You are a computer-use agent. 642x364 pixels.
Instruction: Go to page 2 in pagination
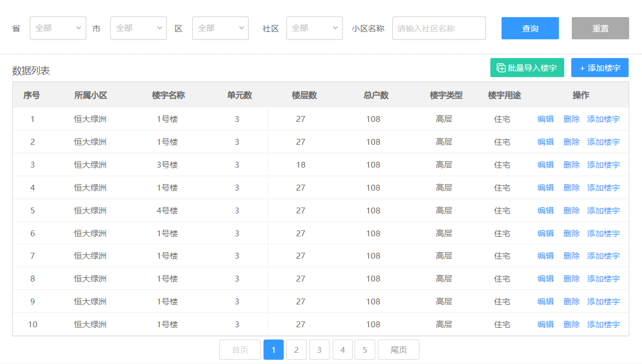click(x=297, y=350)
